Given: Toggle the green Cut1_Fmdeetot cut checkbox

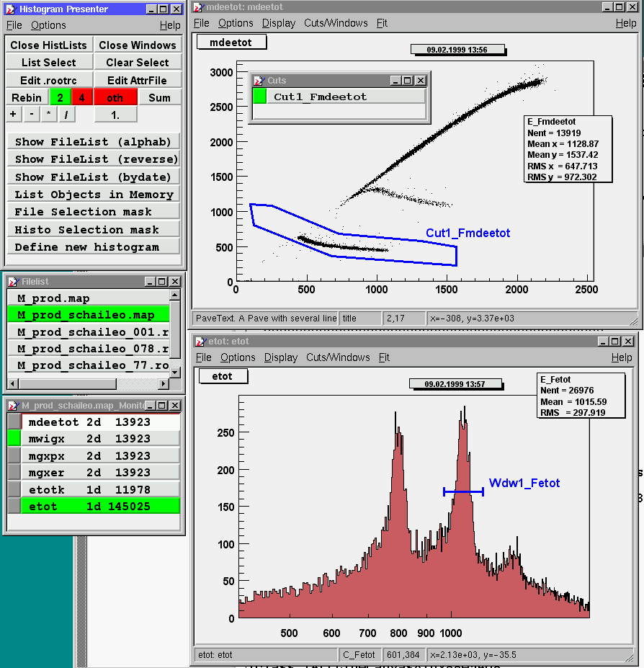Looking at the screenshot, I should coord(259,97).
